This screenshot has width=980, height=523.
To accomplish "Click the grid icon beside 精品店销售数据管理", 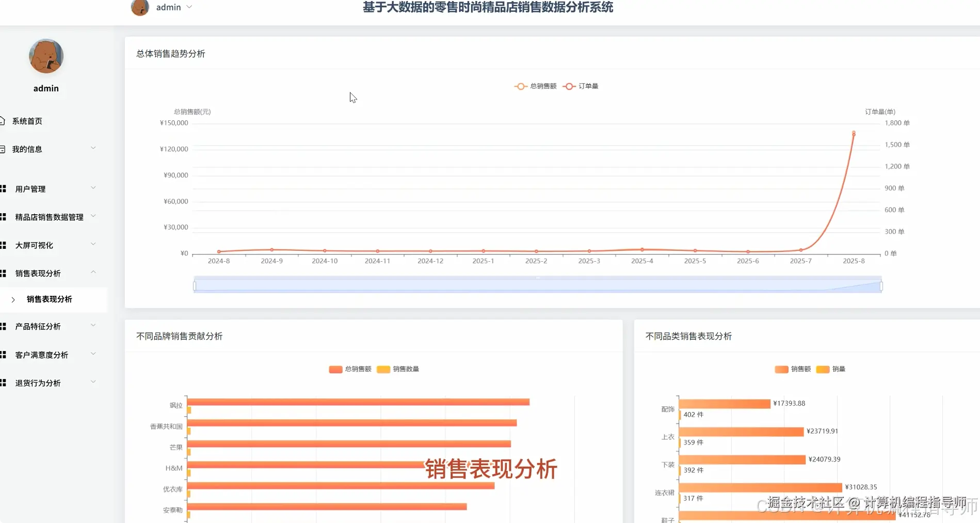I will coord(3,217).
